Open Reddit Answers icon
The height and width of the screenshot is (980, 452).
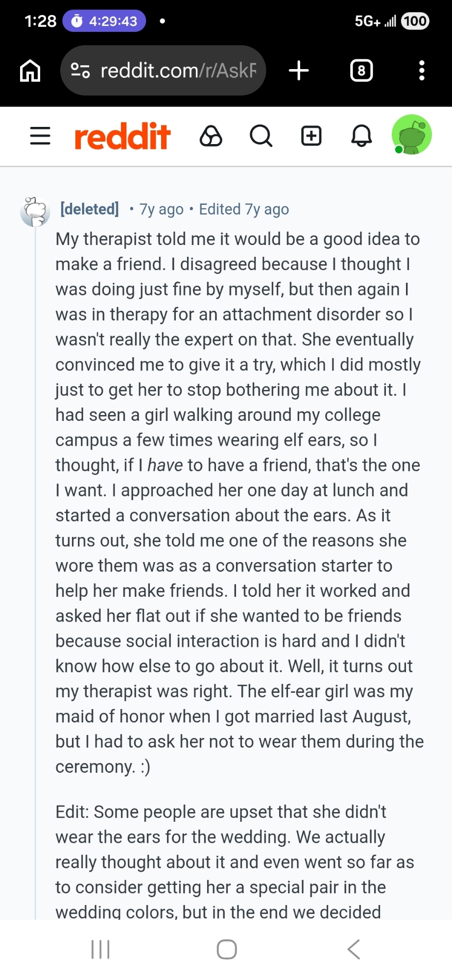click(211, 136)
